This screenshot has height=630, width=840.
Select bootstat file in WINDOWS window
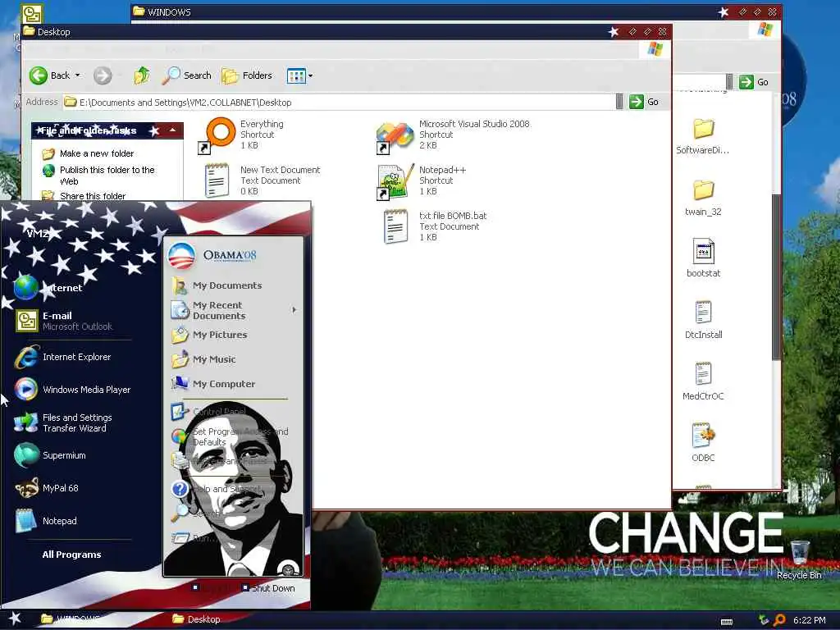click(703, 258)
